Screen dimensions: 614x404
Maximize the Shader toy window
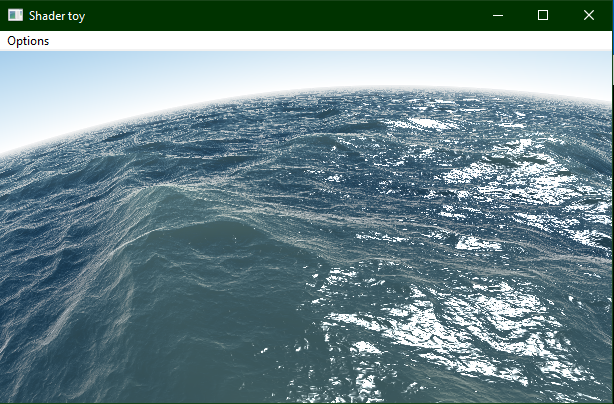click(543, 15)
